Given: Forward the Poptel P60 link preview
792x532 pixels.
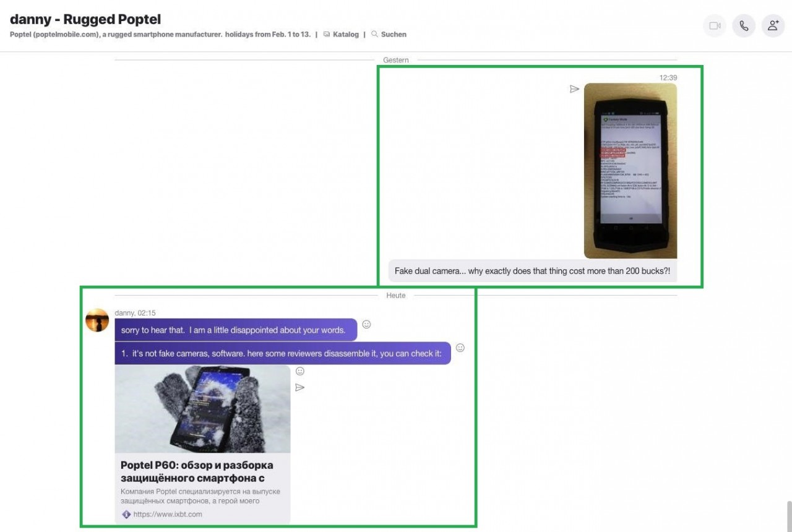Looking at the screenshot, I should pyautogui.click(x=300, y=387).
